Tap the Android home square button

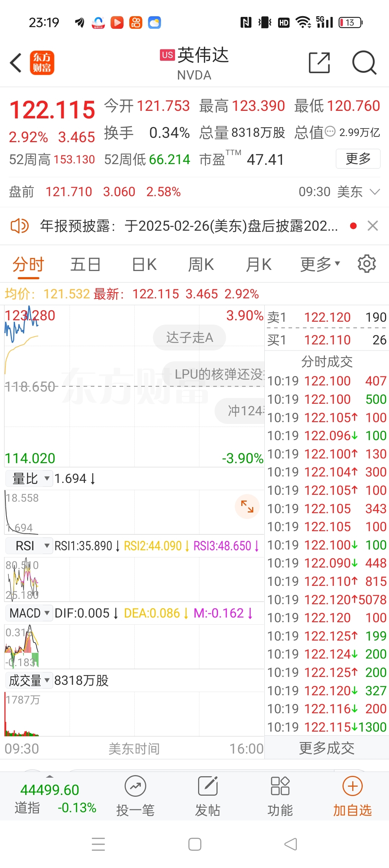pos(195,844)
